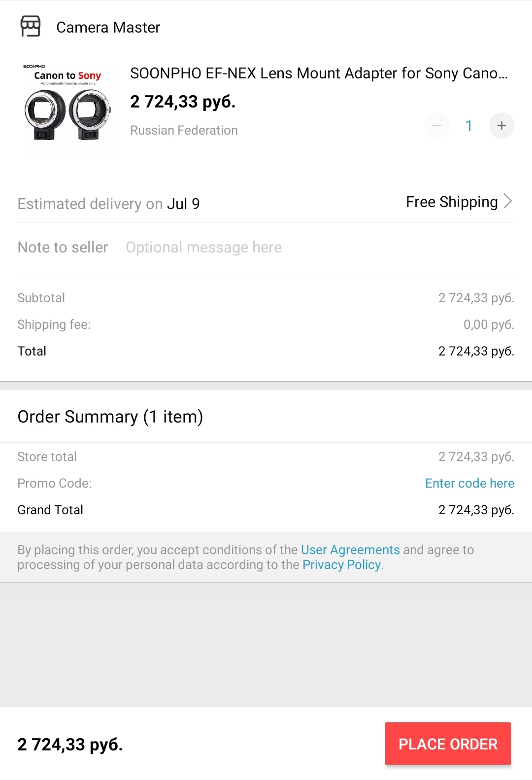This screenshot has height=780, width=532.
Task: Expand shipping options with the chevron arrow
Action: coord(508,201)
